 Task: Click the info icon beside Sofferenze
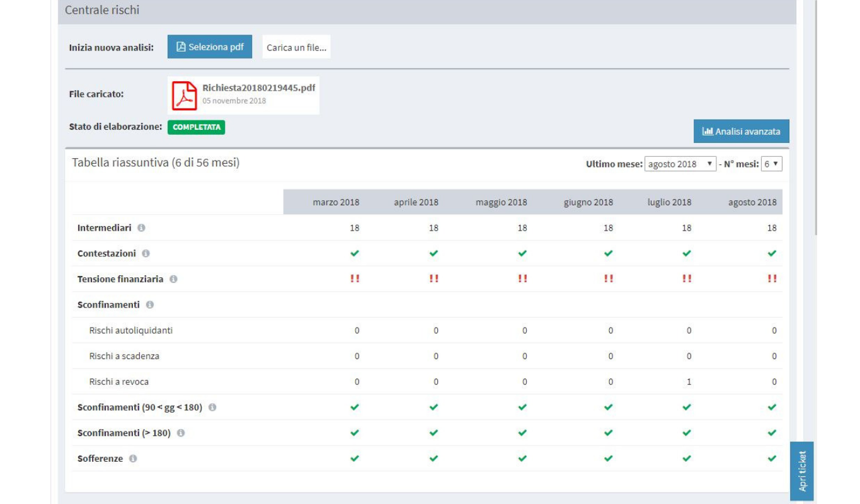[x=133, y=459]
